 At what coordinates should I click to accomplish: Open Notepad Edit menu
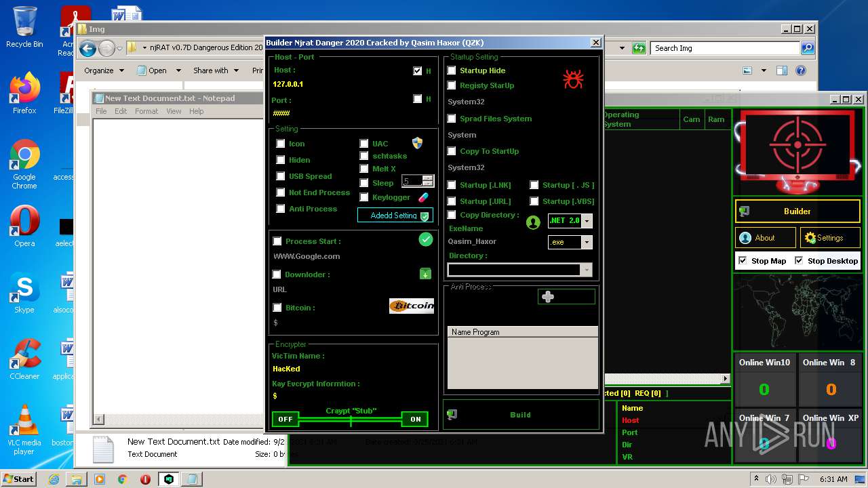tap(121, 111)
